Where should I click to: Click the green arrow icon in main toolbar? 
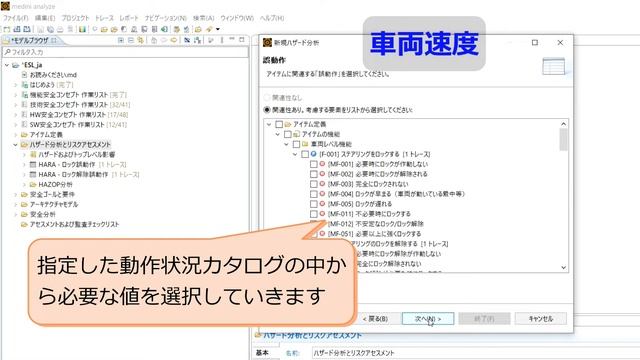click(x=164, y=29)
